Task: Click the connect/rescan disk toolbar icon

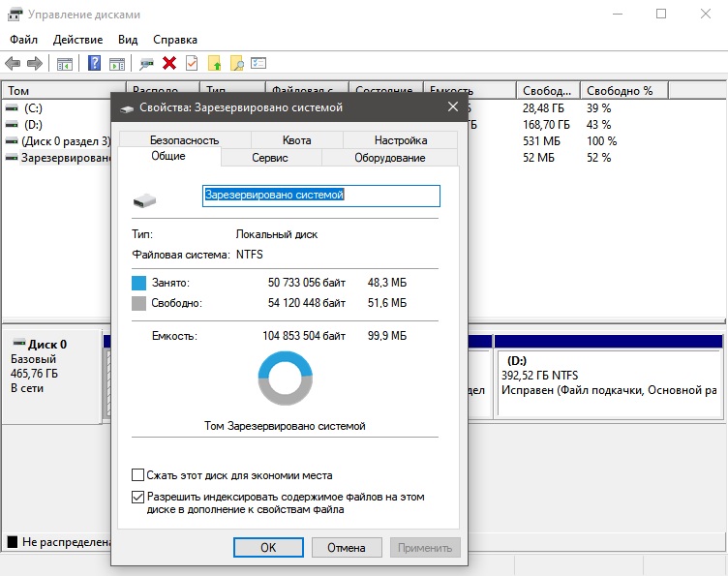Action: [x=146, y=64]
